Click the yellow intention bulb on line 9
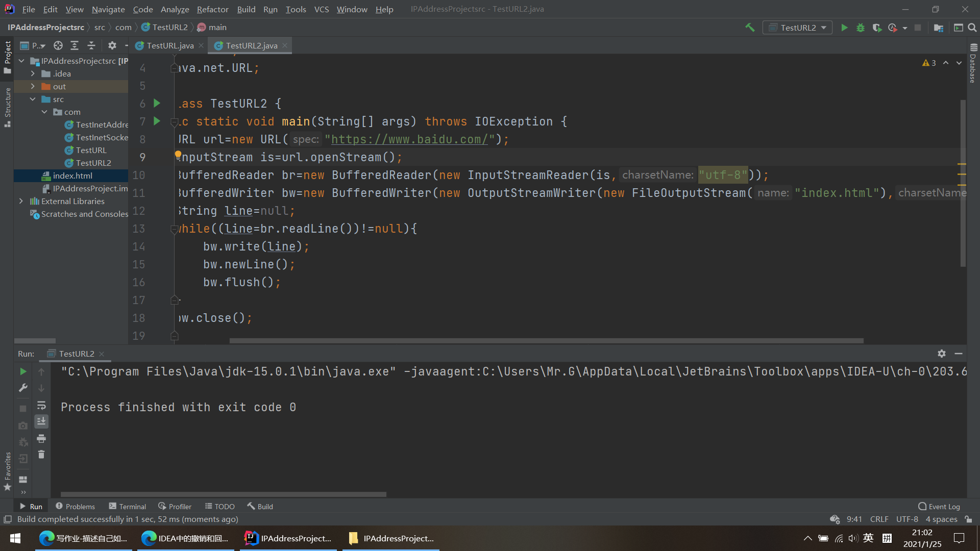980x551 pixels. (x=178, y=154)
